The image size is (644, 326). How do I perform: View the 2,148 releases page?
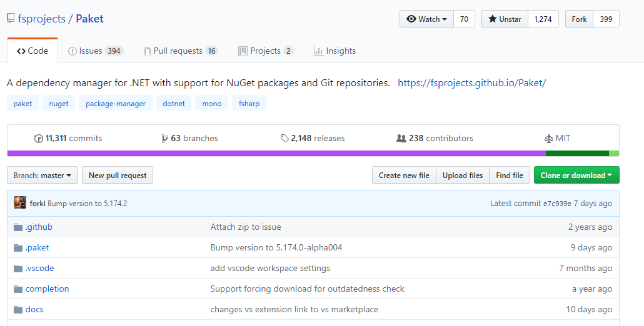[313, 138]
